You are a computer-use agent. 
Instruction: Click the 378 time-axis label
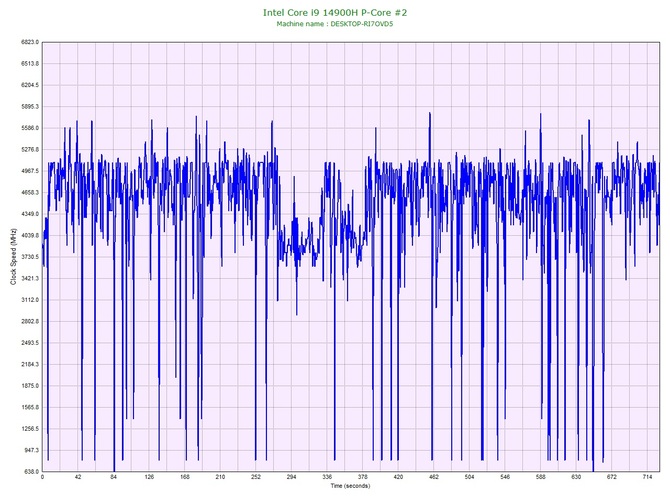(363, 477)
